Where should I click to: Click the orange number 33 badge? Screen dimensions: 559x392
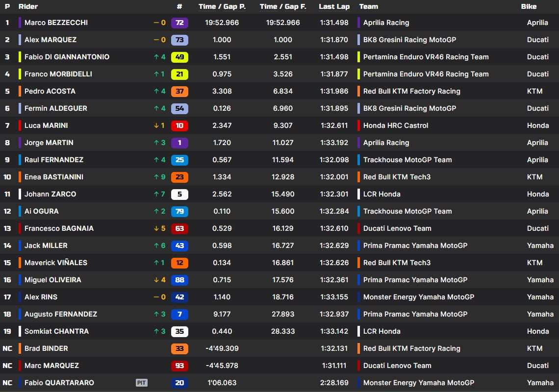[x=179, y=348]
